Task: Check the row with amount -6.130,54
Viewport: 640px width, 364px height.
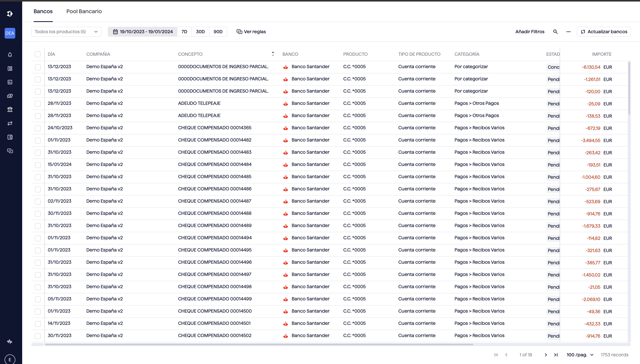Action: click(38, 67)
